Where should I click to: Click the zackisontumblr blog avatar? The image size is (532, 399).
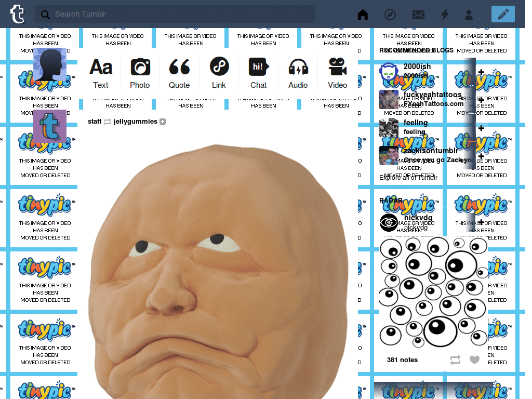389,156
